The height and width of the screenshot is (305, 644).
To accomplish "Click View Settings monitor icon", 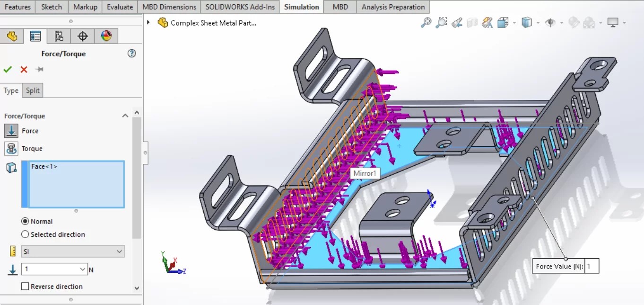I will tap(613, 22).
